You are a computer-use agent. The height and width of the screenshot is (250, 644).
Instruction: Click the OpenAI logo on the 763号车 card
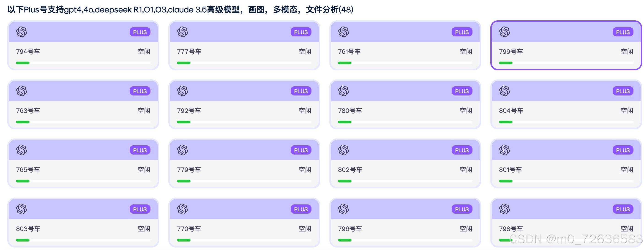(x=22, y=91)
